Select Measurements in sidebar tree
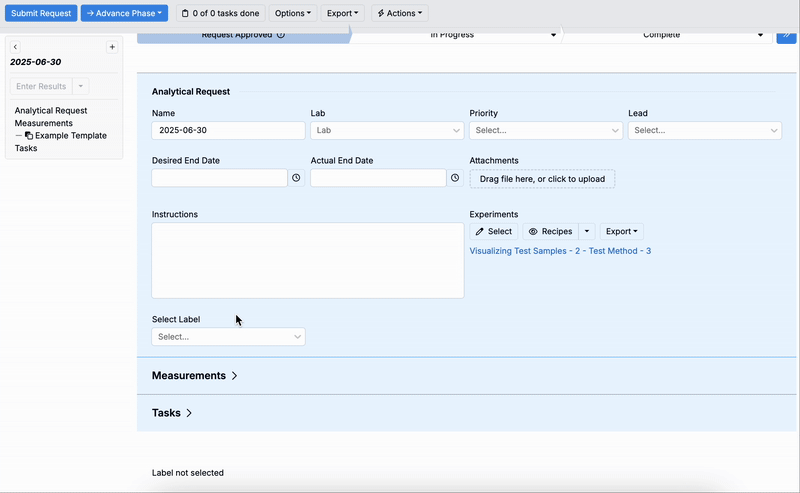This screenshot has height=493, width=800. pyautogui.click(x=43, y=123)
